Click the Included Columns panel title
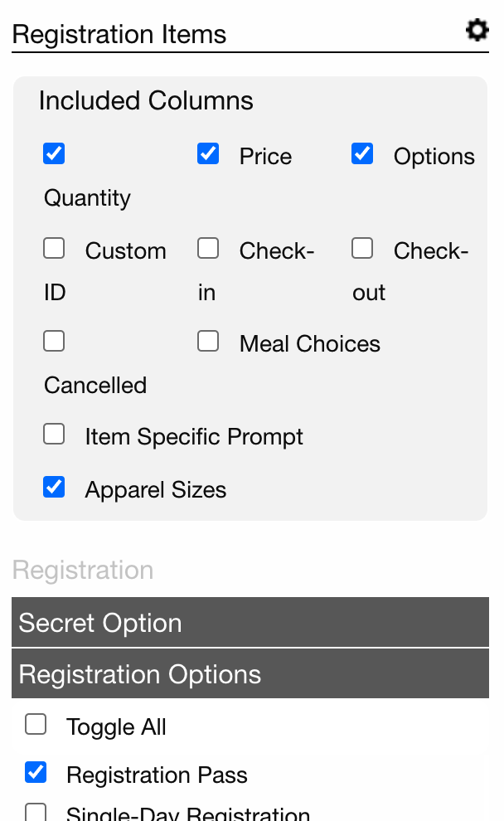504x821 pixels. click(146, 100)
